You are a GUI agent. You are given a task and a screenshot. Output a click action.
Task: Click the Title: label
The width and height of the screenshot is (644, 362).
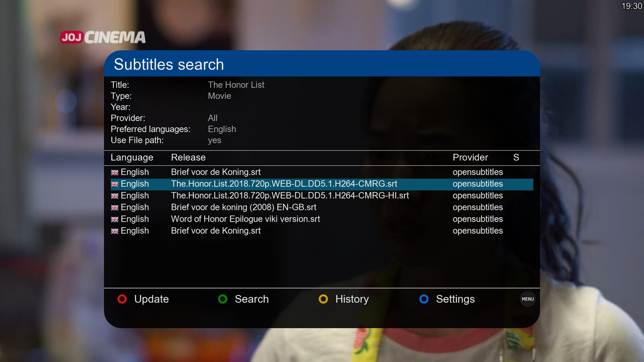(120, 85)
